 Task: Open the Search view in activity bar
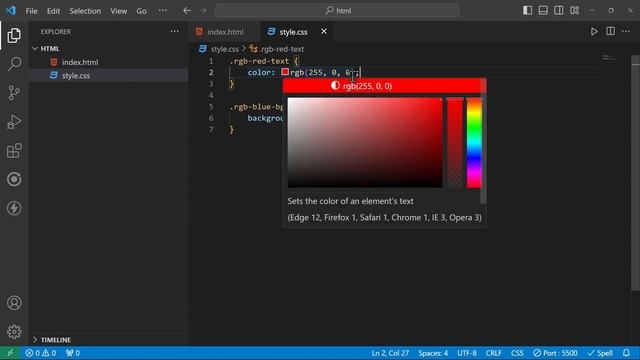[14, 64]
